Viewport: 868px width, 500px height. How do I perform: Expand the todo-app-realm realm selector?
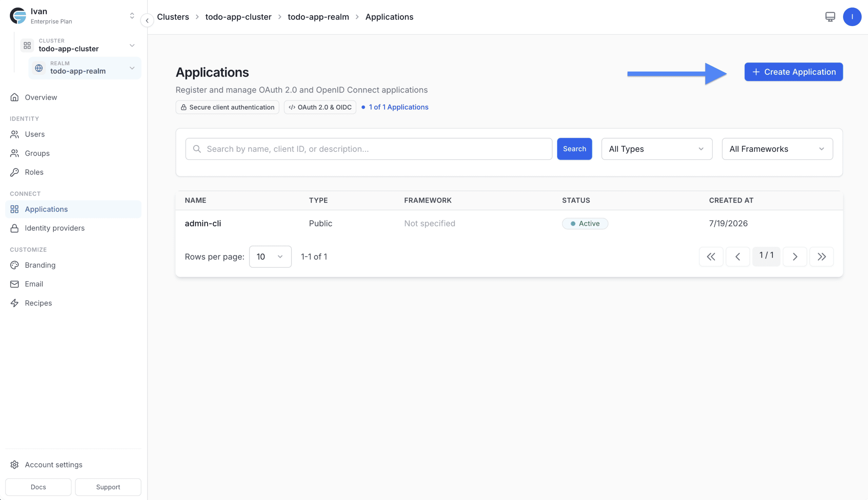132,68
